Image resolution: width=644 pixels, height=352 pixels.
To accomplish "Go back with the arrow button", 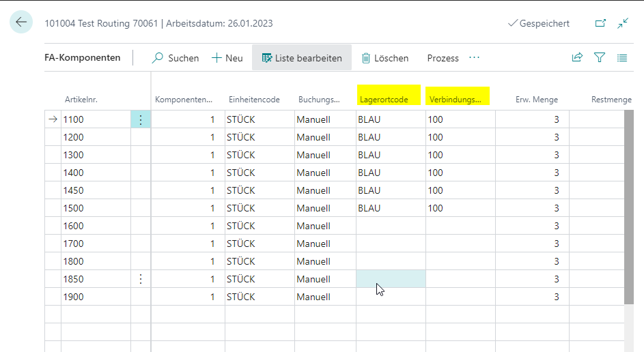I will (x=21, y=22).
